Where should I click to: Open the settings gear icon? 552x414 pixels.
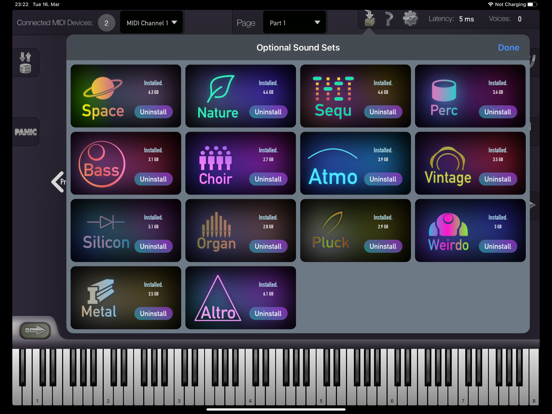[x=410, y=18]
